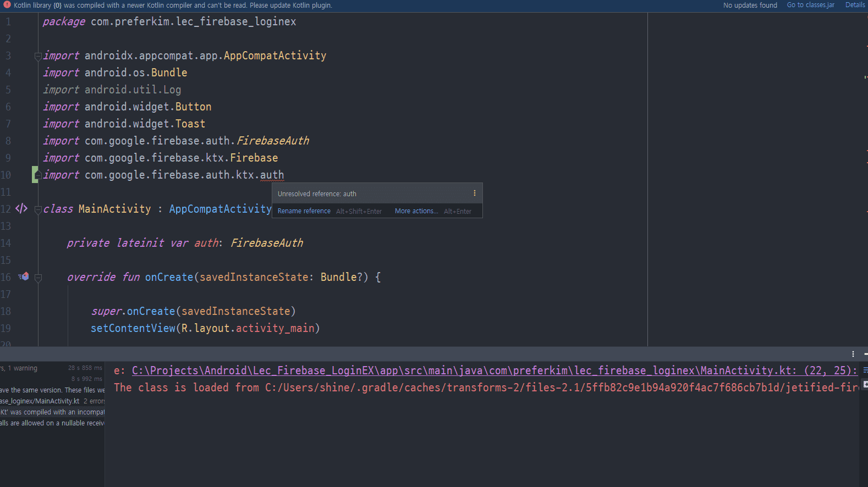This screenshot has width=868, height=487.
Task: Select the 'was compiled with an incompat' error row
Action: coord(52,412)
